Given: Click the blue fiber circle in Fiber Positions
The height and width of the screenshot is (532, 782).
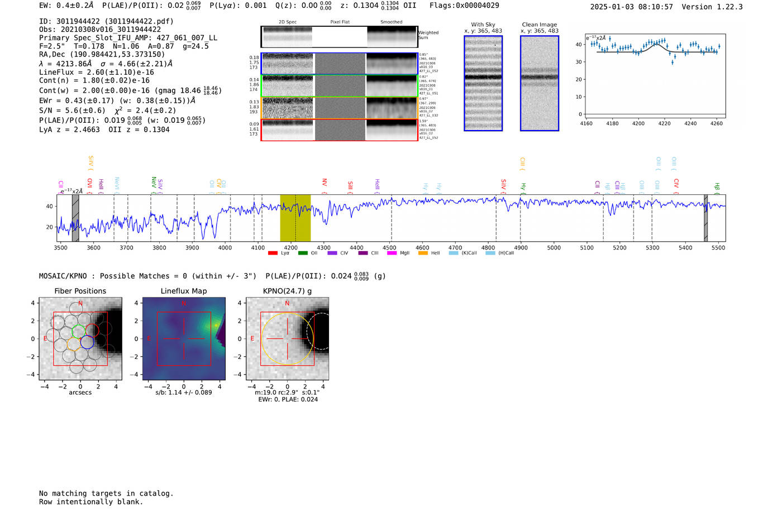Looking at the screenshot, I should 87,343.
